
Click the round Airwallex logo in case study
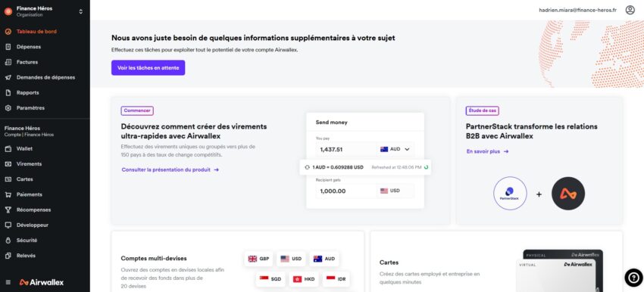click(x=568, y=193)
